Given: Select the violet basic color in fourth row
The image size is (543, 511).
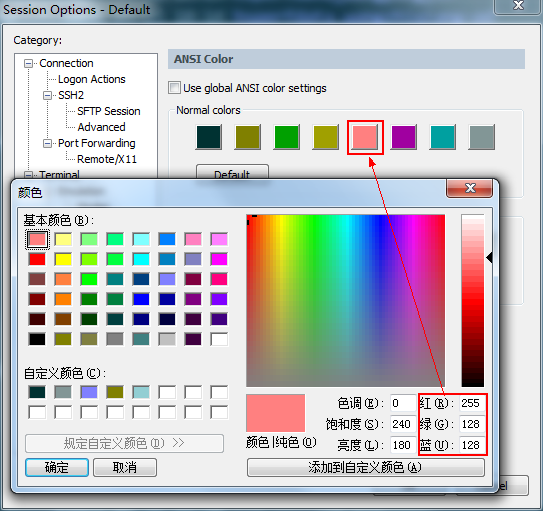Looking at the screenshot, I should click(219, 299).
